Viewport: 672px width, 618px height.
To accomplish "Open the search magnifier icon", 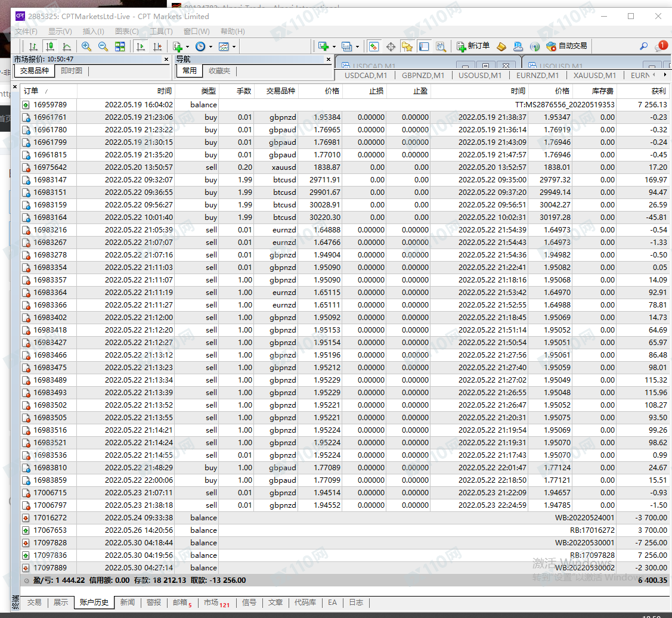I will (643, 46).
